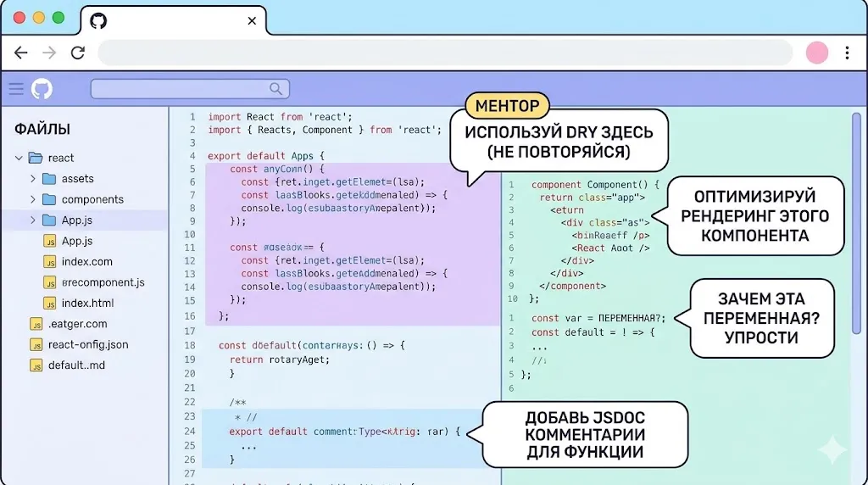Expand the highlighted App.js folder chevron

(33, 220)
